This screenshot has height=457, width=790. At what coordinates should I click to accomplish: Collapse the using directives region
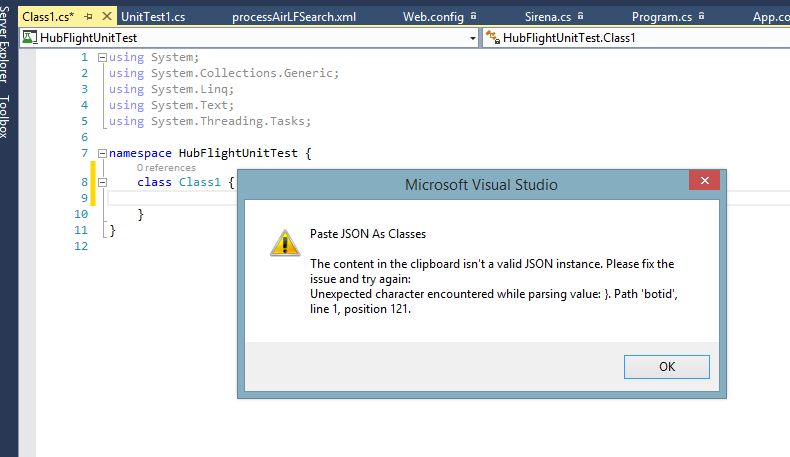point(102,57)
